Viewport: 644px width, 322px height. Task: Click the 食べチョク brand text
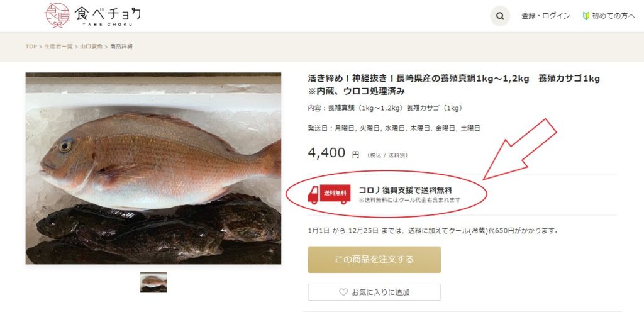coord(108,14)
